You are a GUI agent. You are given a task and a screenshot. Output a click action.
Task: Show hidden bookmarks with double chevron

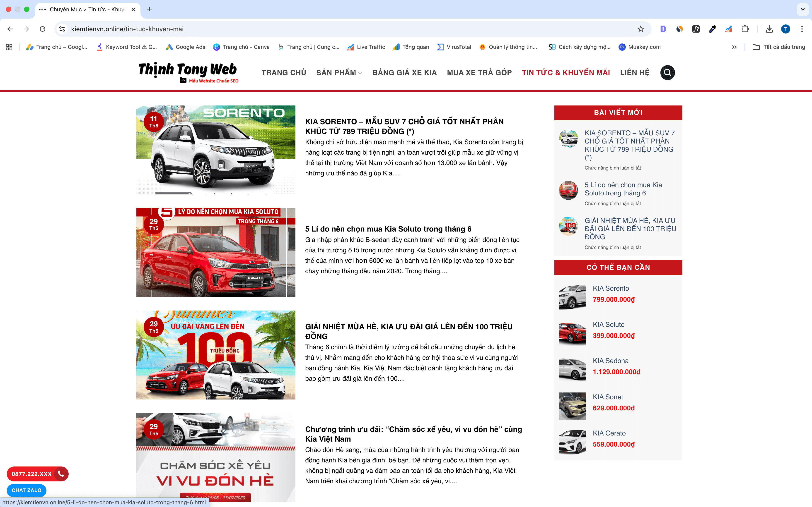point(734,47)
